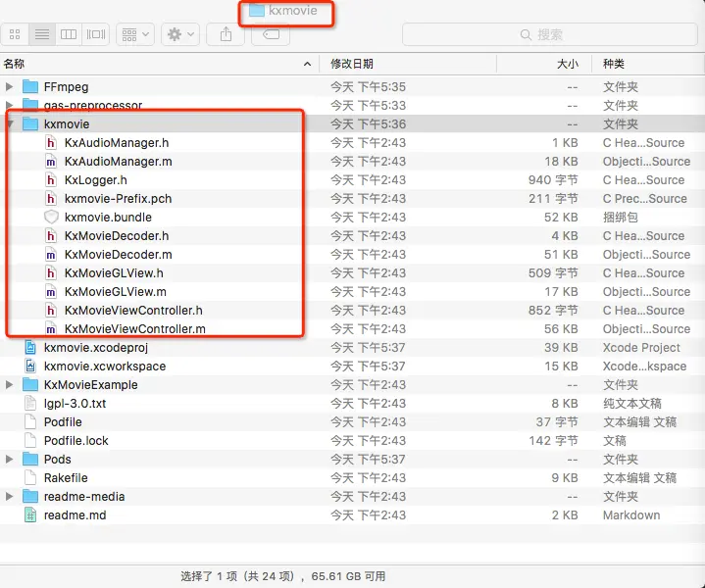Select the KxMovieViewController.h file icon

coord(51,311)
